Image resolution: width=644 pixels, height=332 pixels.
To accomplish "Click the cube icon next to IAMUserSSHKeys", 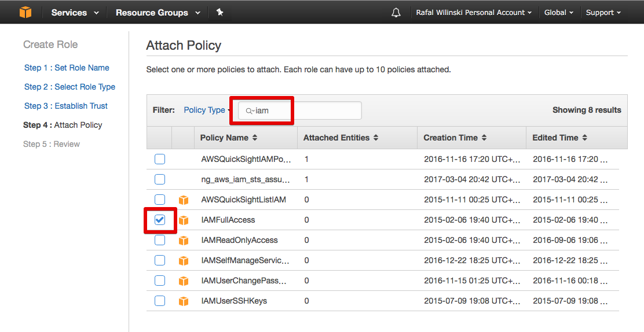I will [x=184, y=301].
